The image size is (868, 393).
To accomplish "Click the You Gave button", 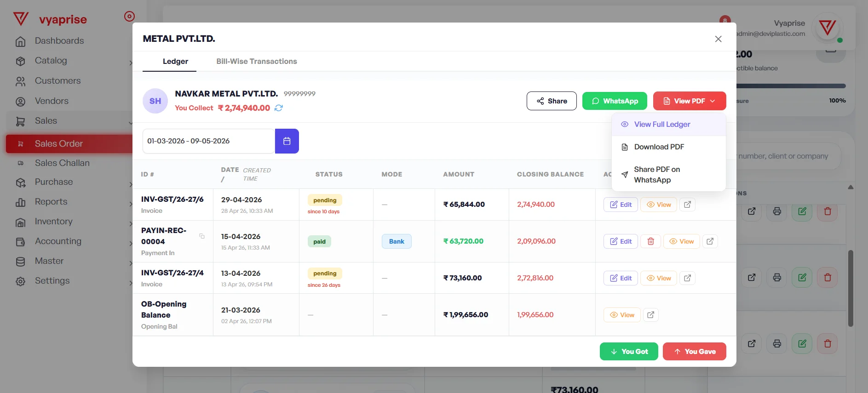I will (x=695, y=352).
